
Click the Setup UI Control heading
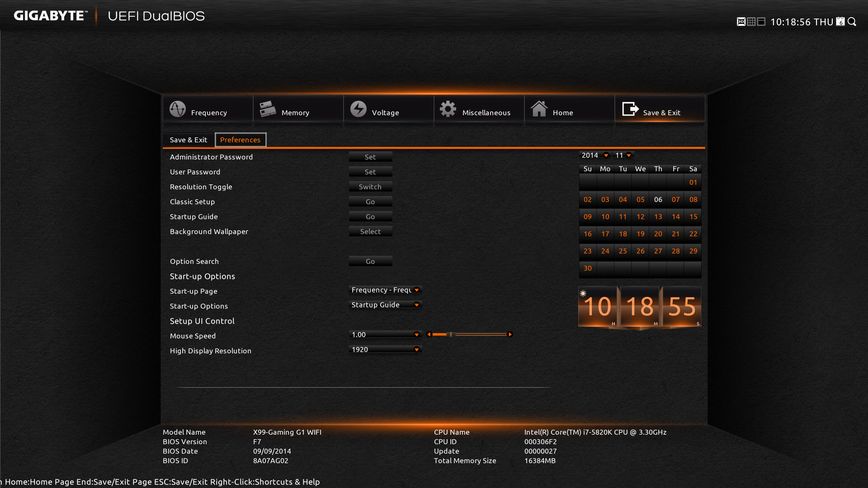[x=202, y=321]
